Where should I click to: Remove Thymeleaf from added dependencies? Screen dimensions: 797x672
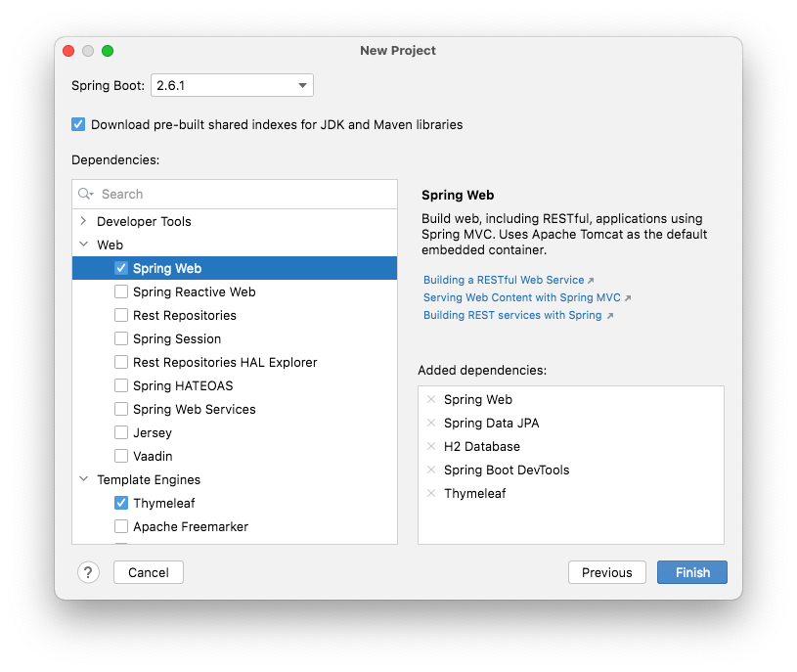click(431, 493)
